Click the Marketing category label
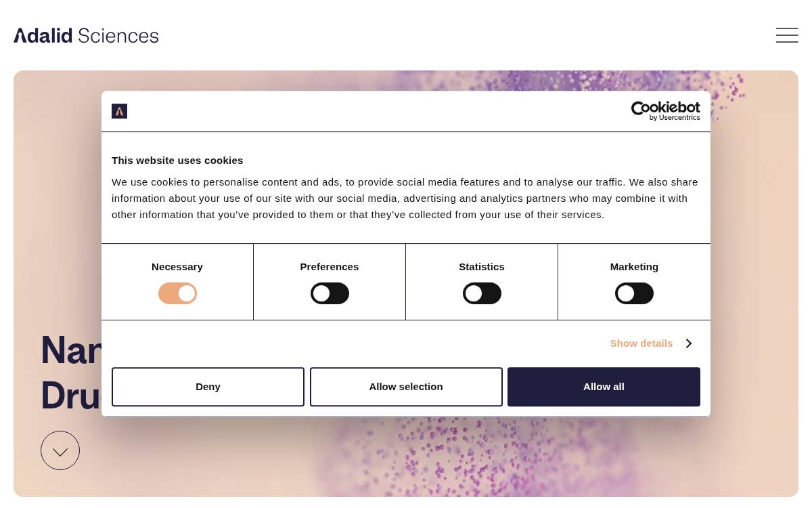The image size is (812, 508). [x=634, y=267]
